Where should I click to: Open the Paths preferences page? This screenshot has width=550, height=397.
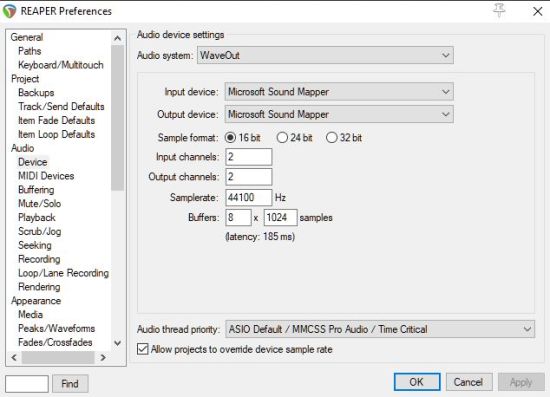[x=29, y=51]
